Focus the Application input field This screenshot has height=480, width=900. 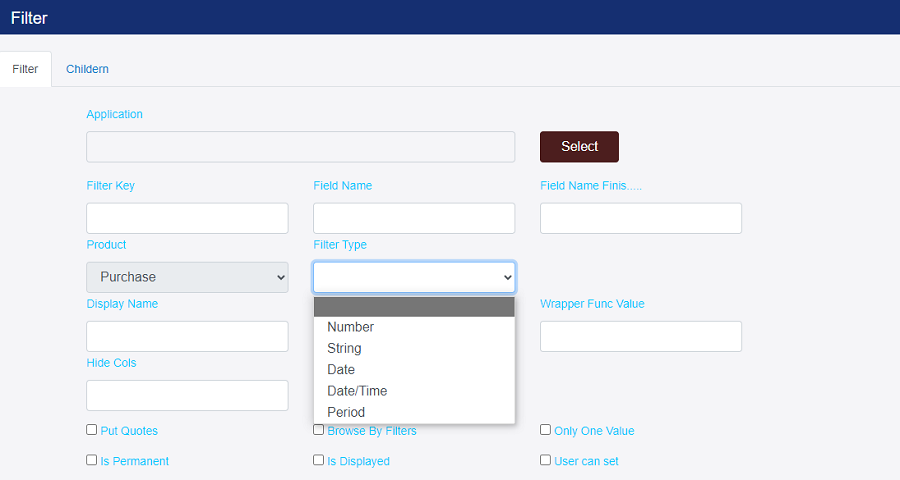point(301,147)
